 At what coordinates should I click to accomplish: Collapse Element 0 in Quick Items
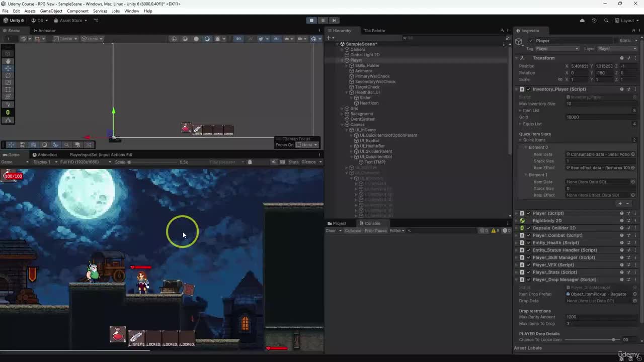tap(526, 147)
